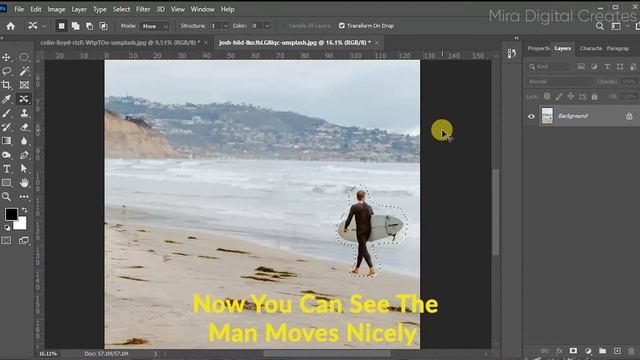This screenshot has width=640, height=360.
Task: Hide the Background layer with eye icon
Action: 531,116
